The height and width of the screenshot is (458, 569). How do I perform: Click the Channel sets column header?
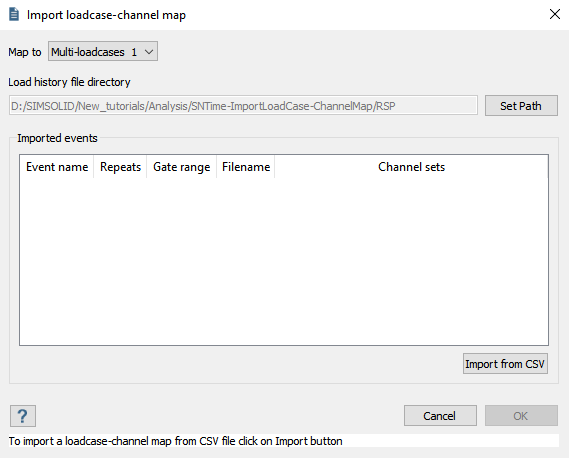pos(411,167)
